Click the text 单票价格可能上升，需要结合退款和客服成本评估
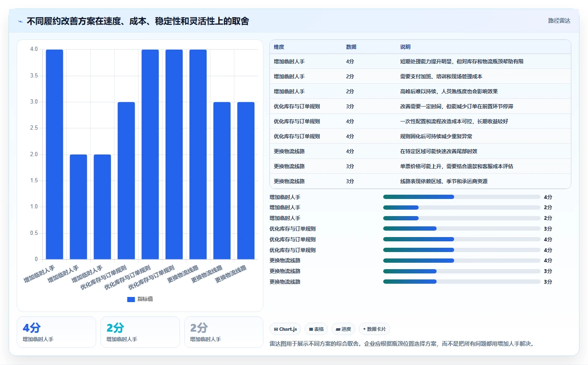588x365 pixels. coord(457,166)
